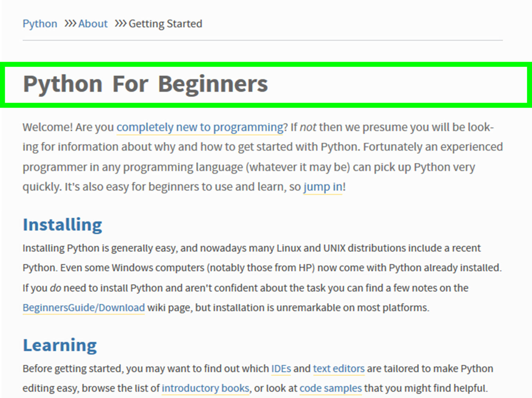532x398 pixels.
Task: Open the 'completely new to programming' link
Action: (199, 128)
